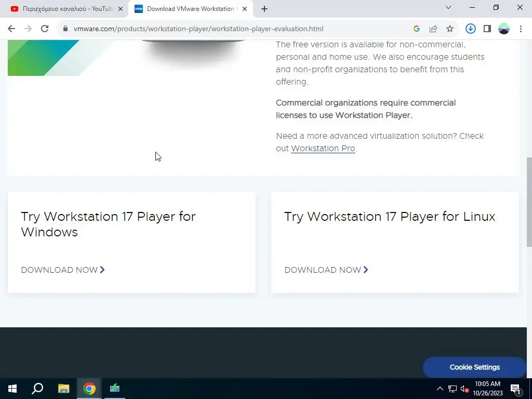Click the page vertical scrollbar thumb
The height and width of the screenshot is (399, 532).
click(529, 202)
